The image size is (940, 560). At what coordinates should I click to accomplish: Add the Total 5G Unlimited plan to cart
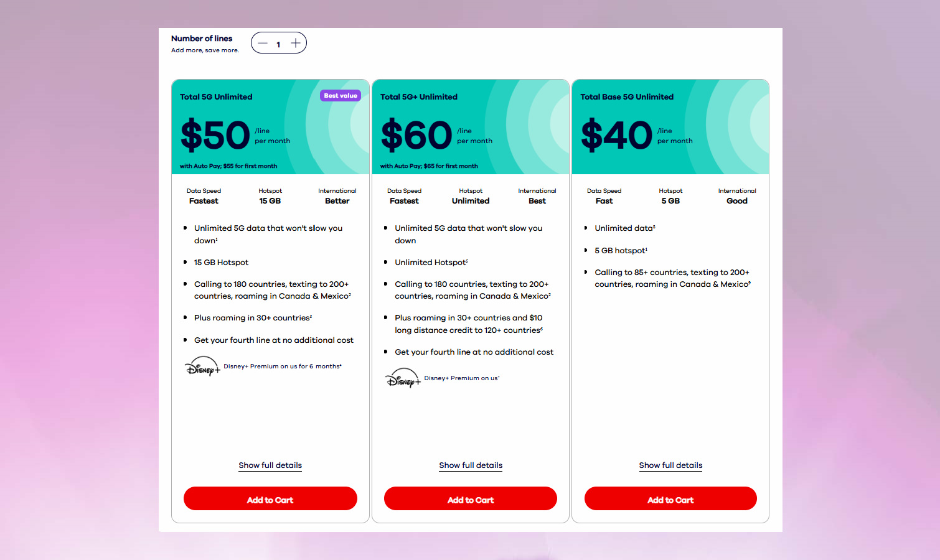coord(270,498)
